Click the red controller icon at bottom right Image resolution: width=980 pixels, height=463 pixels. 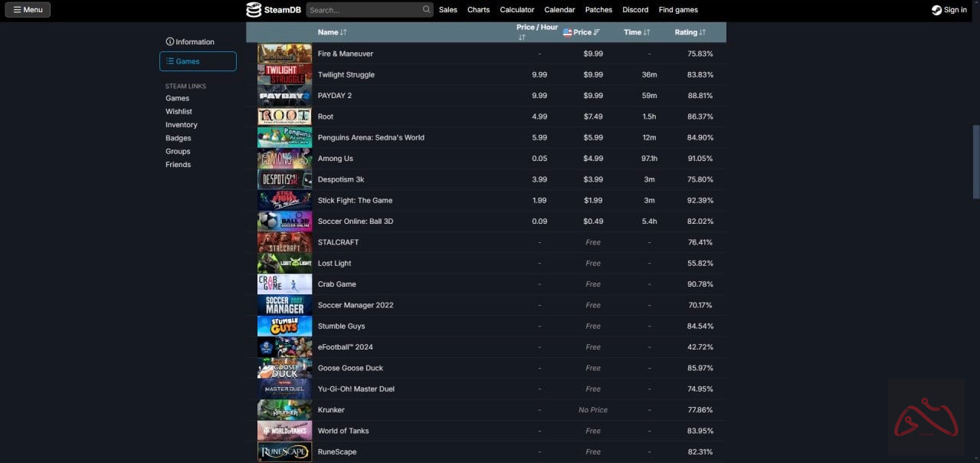pos(926,419)
